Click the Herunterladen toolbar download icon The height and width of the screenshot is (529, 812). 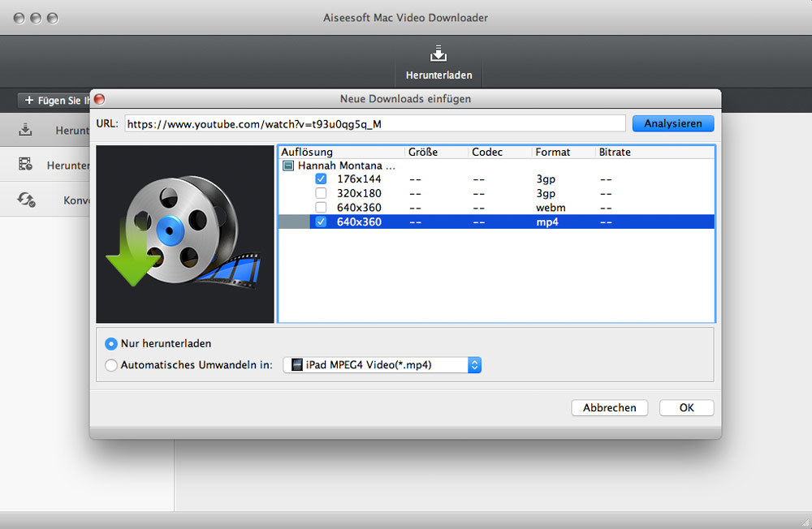pyautogui.click(x=438, y=54)
